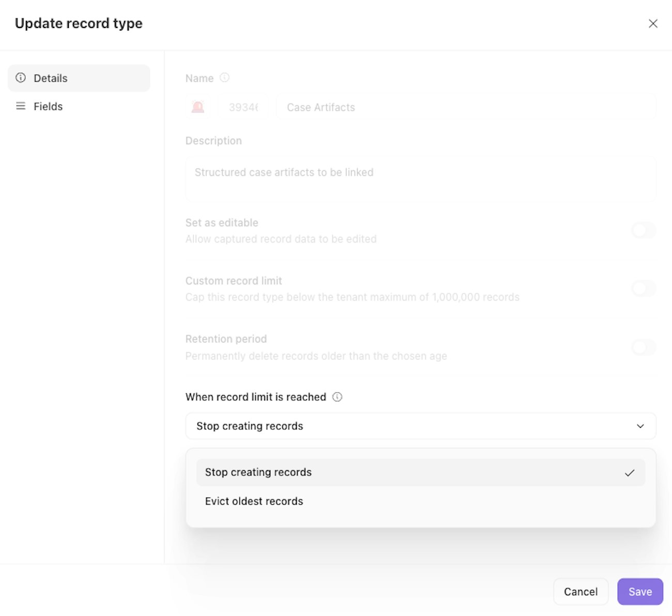
Task: Click the Details info icon in sidebar
Action: pos(21,78)
